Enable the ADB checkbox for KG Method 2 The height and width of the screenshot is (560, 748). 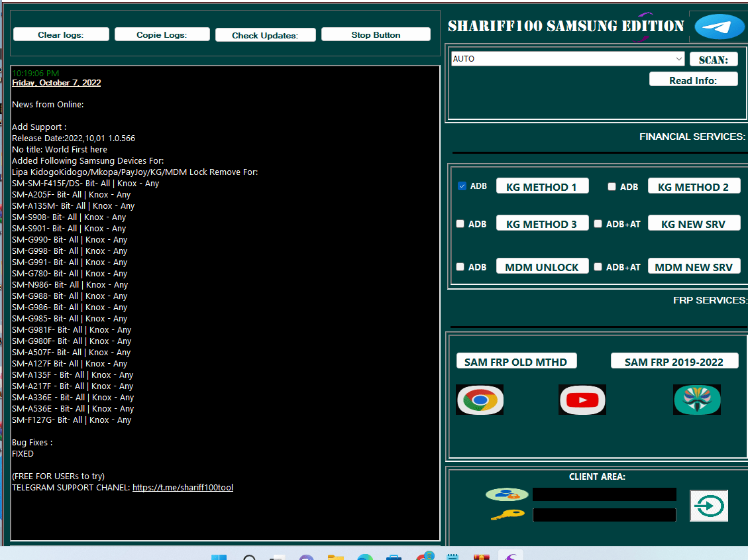[x=612, y=187]
